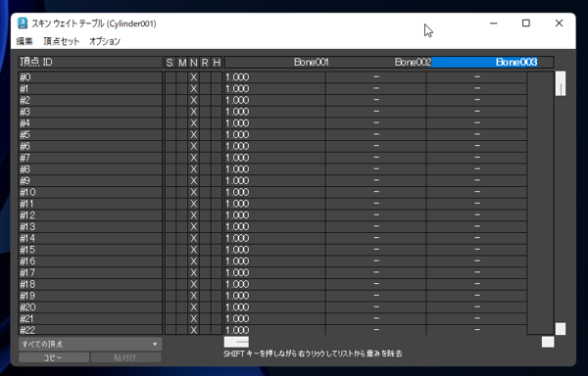Click Bone003 weight cell for vertex #2
This screenshot has height=376, width=588.
click(476, 101)
